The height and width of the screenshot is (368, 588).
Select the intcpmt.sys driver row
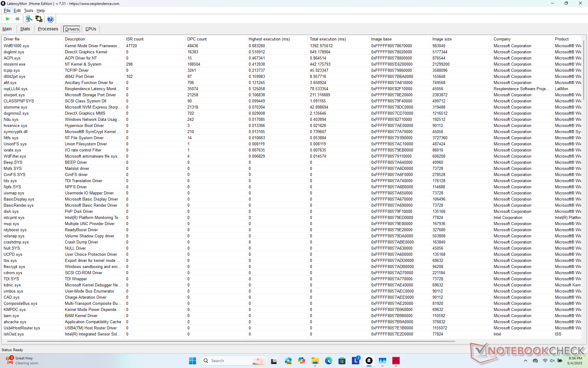click(292, 217)
